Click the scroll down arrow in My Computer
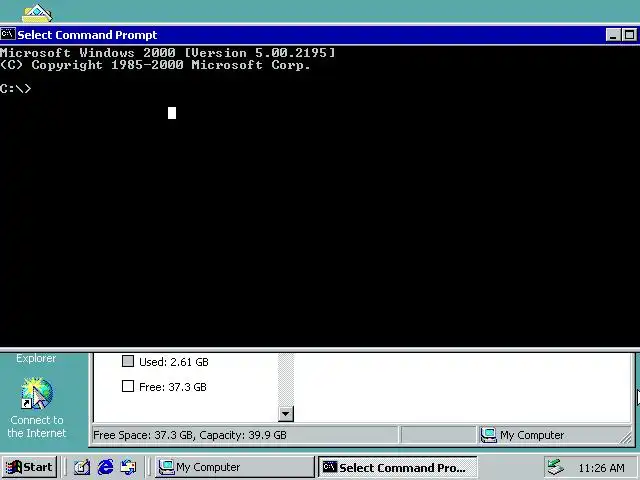640x480 pixels. 286,414
